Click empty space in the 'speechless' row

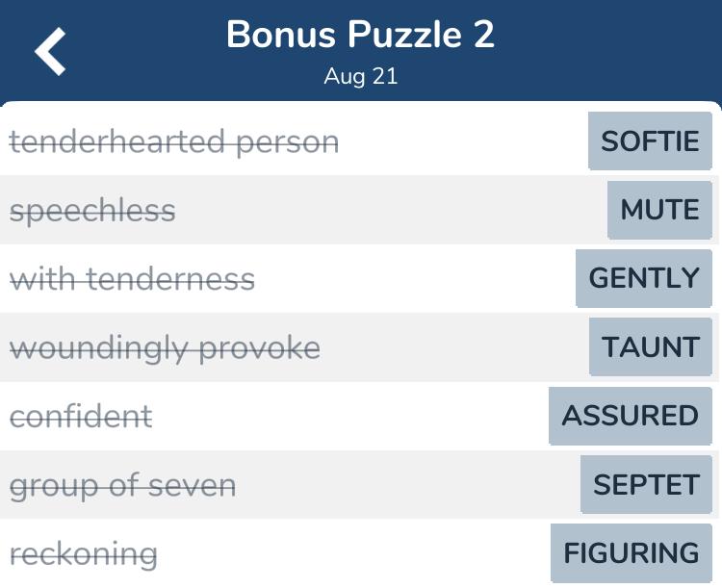click(385, 210)
